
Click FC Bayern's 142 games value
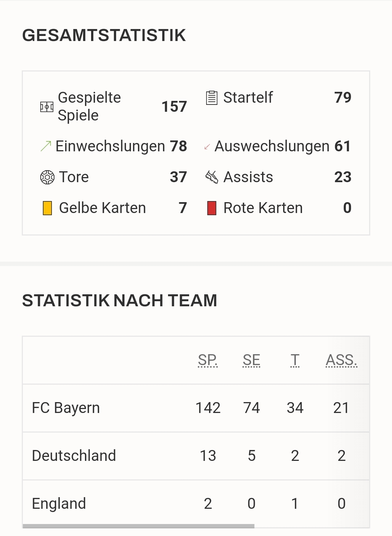(208, 408)
